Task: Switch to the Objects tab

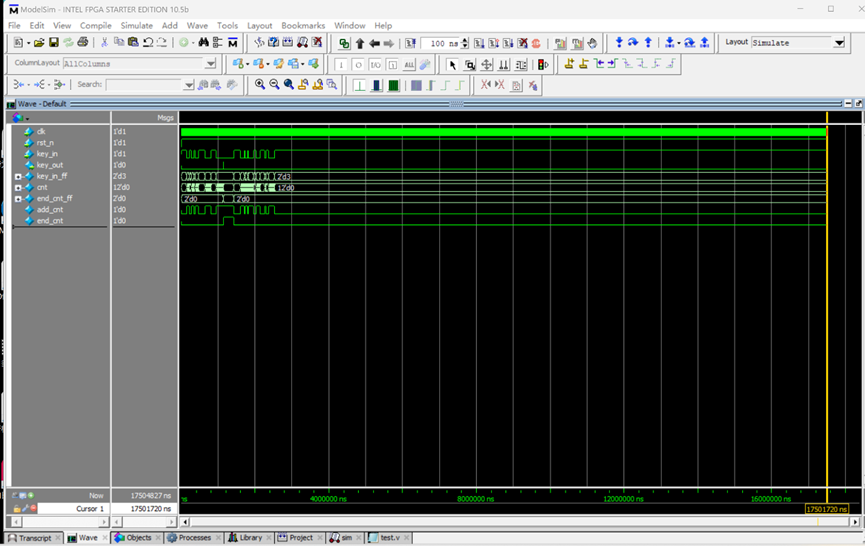Action: [x=138, y=538]
